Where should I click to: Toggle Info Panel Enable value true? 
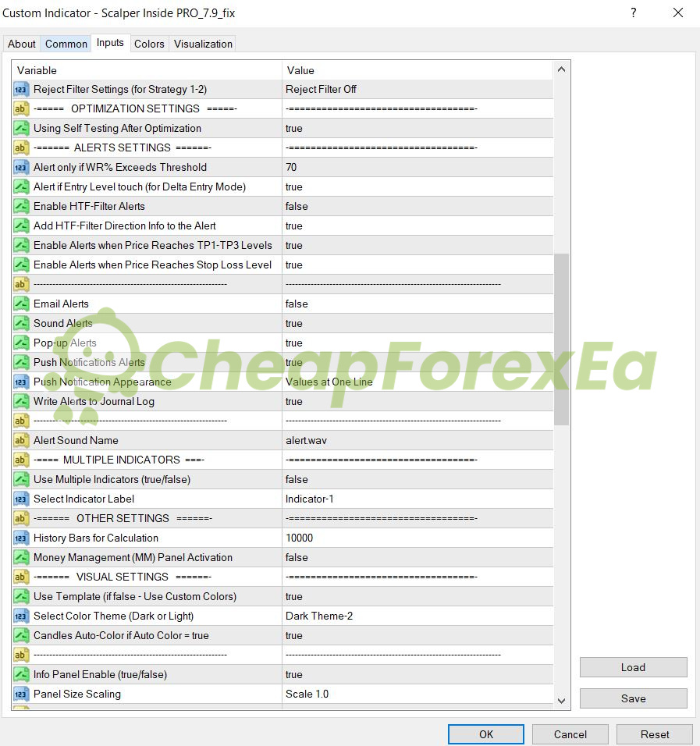[x=418, y=675]
